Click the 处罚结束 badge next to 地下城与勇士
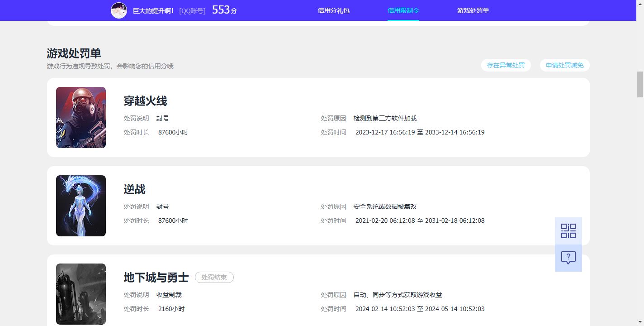644x326 pixels. (x=214, y=277)
